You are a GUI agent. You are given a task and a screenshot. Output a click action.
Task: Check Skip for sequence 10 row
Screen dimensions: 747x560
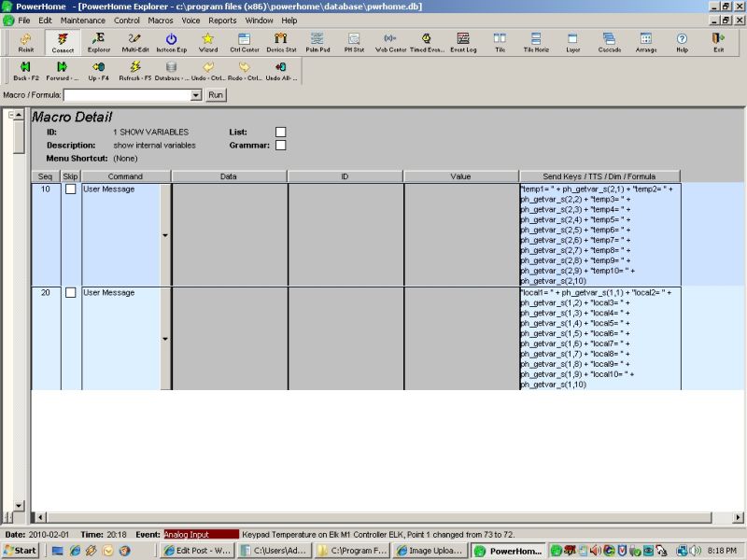tap(71, 189)
